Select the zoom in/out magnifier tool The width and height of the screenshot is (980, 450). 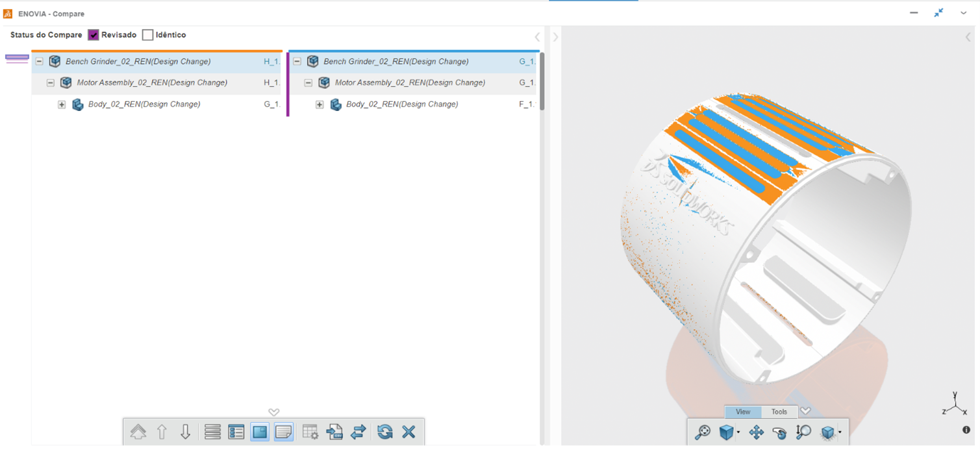coord(803,432)
